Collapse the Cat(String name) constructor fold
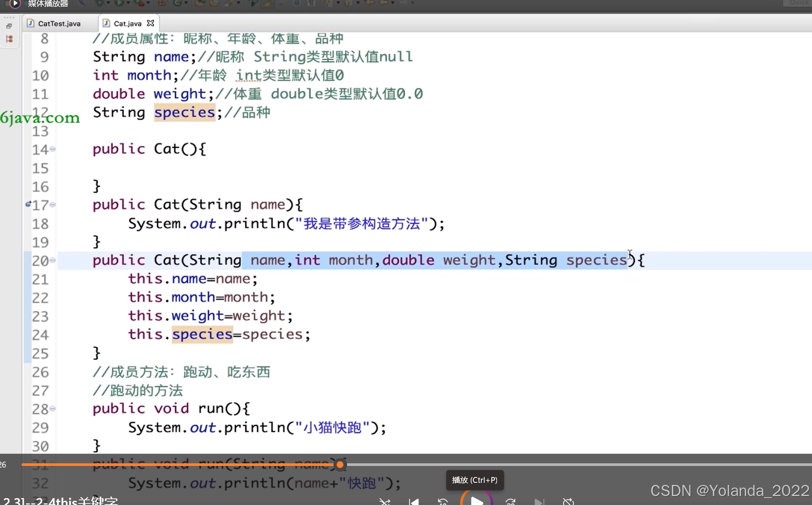 tap(53, 205)
